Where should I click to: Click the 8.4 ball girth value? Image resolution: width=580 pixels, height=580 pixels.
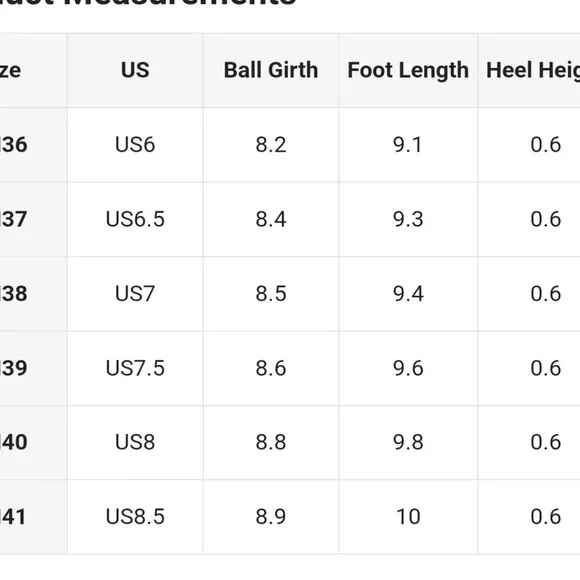point(271,219)
